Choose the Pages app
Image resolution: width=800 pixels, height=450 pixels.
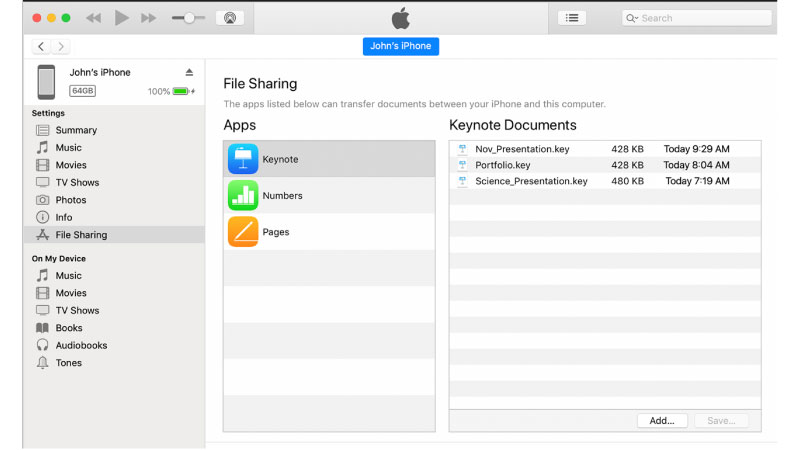pos(275,232)
